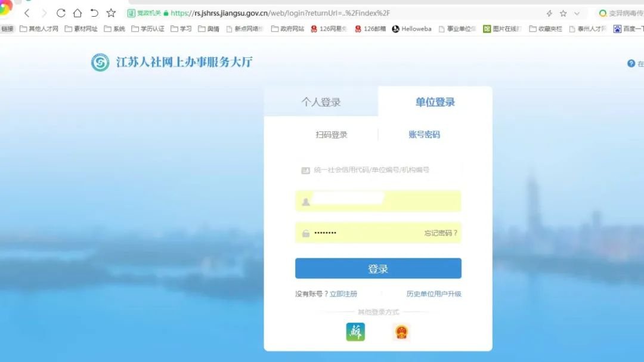Viewport: 644px width, 362px height.
Task: Go to the browser home page icon
Action: click(x=77, y=13)
